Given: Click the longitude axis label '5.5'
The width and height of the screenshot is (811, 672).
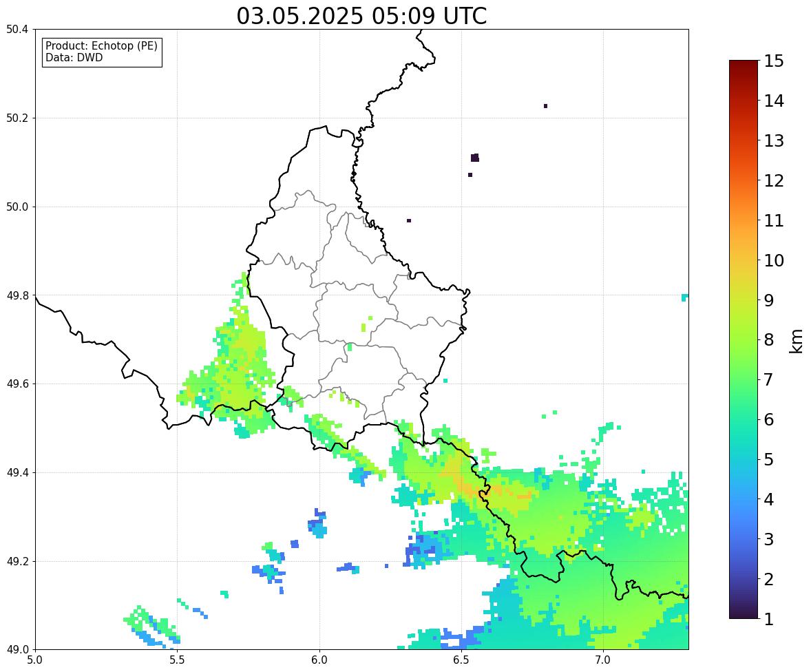Looking at the screenshot, I should 178,660.
